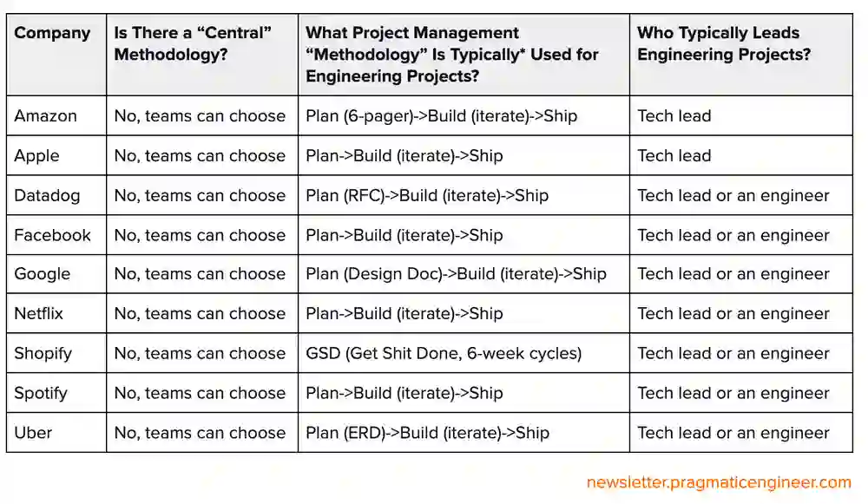Select Amazon's "Tech lead" cell

[674, 116]
